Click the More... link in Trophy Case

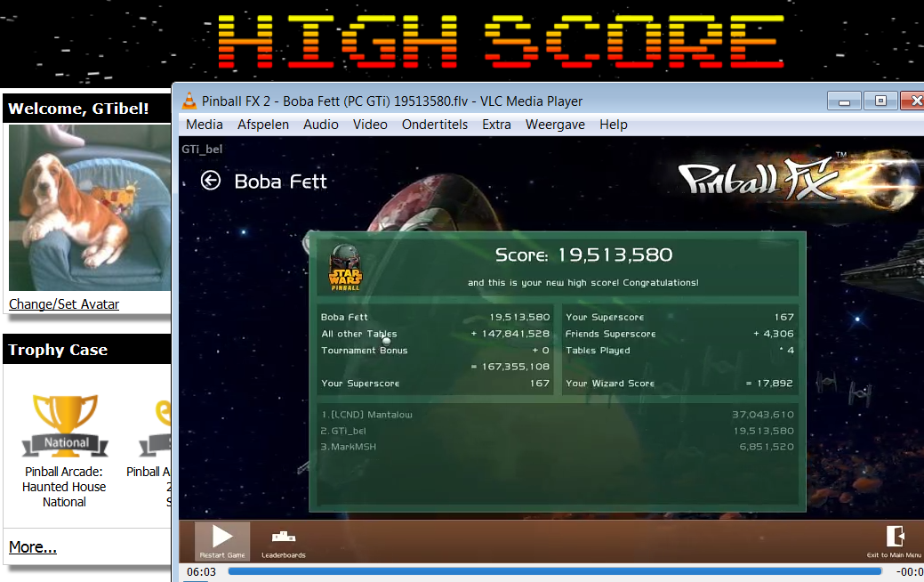(x=32, y=547)
